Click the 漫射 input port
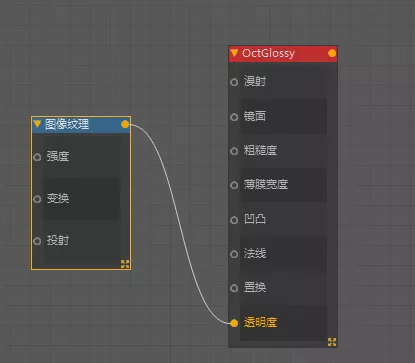 (x=234, y=82)
